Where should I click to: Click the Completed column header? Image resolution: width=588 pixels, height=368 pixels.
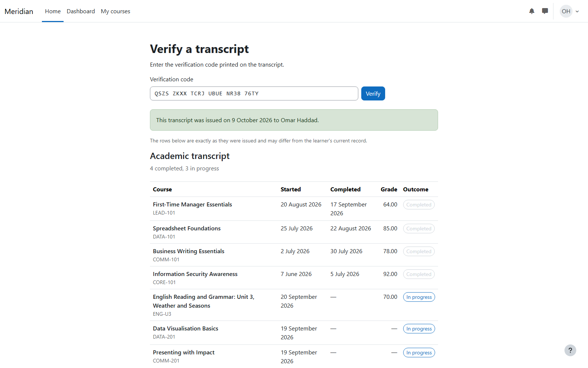345,190
